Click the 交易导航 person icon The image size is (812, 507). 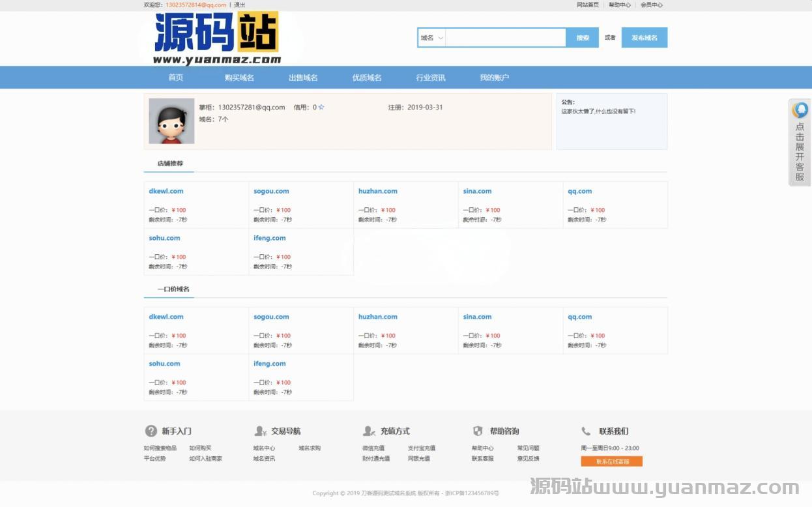pos(261,431)
